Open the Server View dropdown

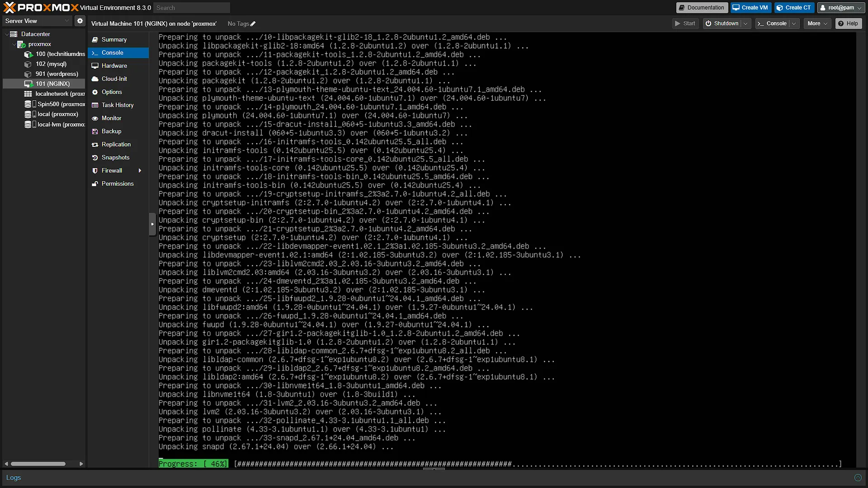point(37,21)
